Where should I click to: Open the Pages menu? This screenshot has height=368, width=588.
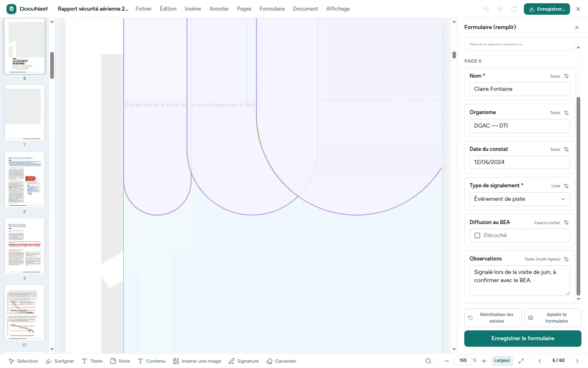point(244,9)
